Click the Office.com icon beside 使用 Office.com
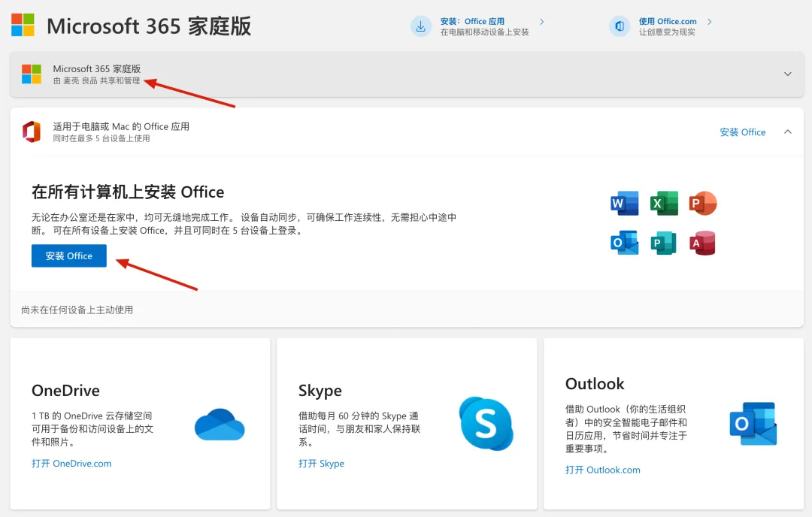This screenshot has height=517, width=812. tap(620, 26)
